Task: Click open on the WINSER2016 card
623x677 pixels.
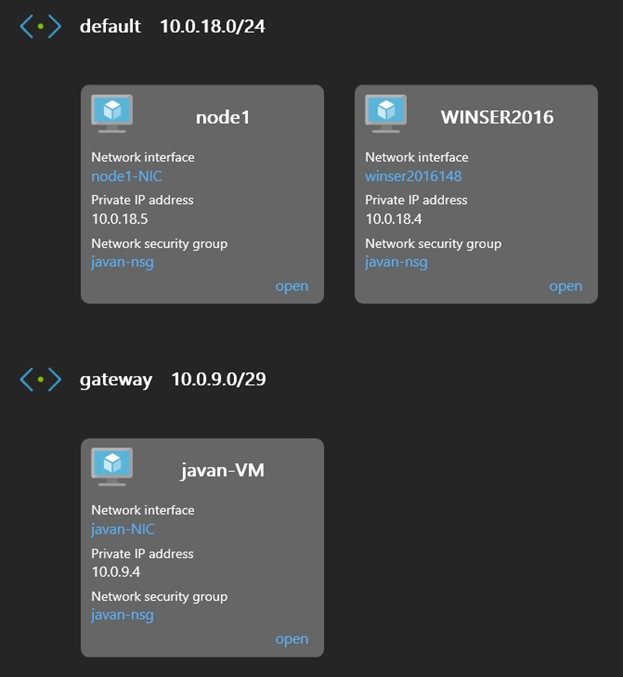Action: pos(565,286)
